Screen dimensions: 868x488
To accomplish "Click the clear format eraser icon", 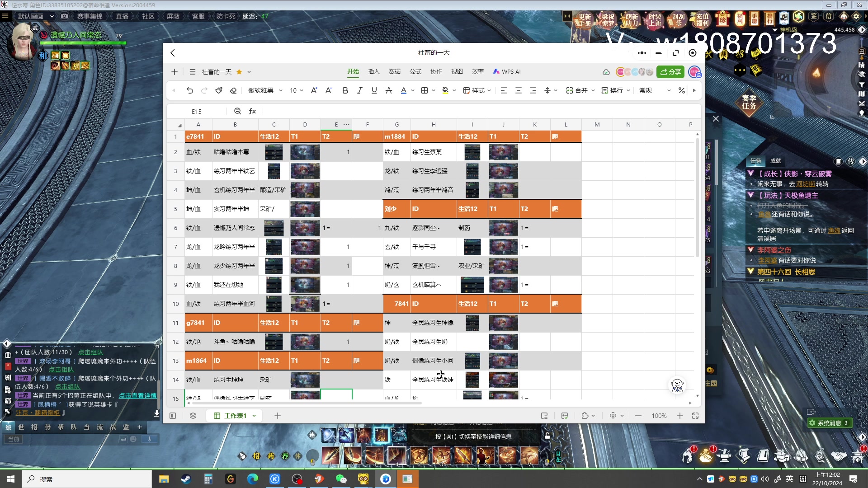I will pos(233,90).
